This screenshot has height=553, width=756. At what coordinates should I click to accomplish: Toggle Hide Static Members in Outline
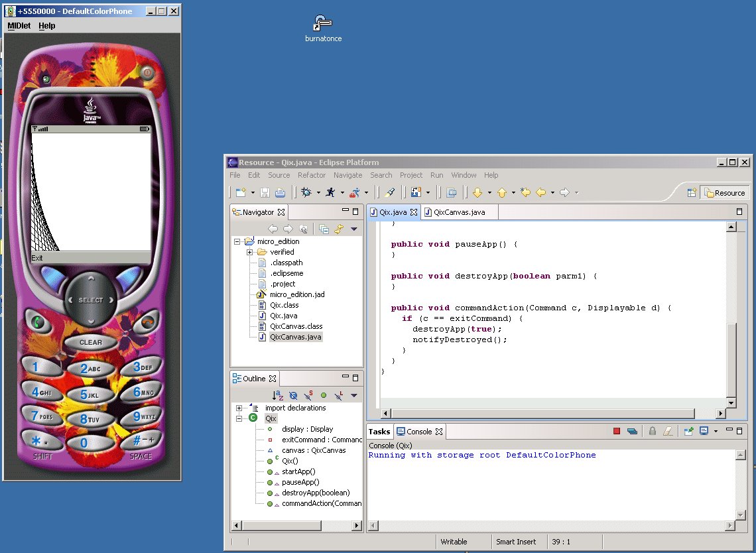(308, 395)
